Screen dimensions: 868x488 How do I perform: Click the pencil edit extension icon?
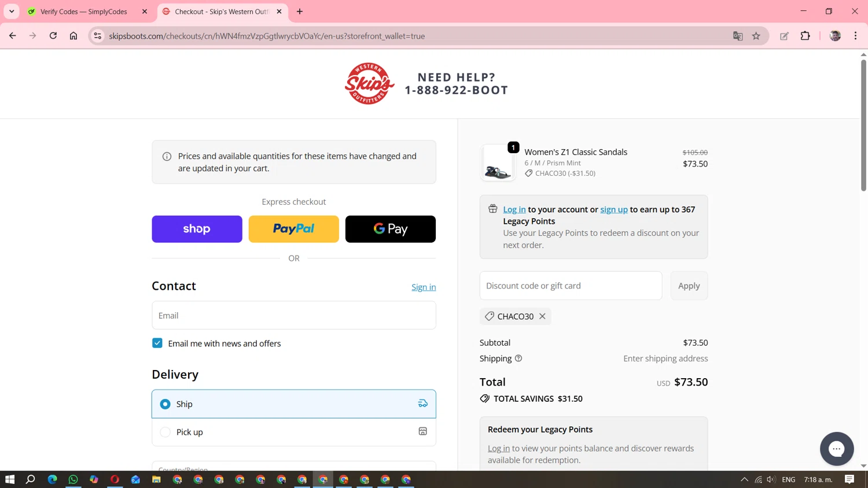point(784,36)
